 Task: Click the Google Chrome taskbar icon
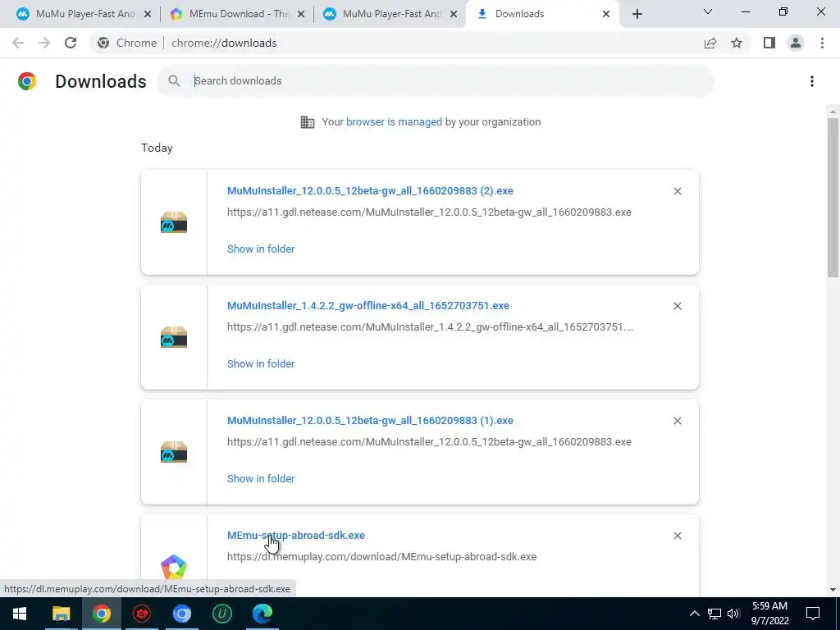click(101, 614)
